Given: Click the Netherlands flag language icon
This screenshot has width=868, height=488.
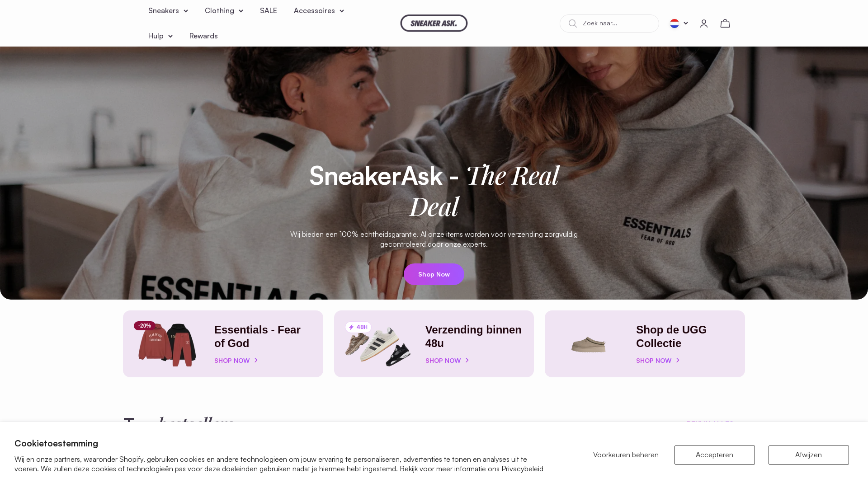Looking at the screenshot, I should (674, 23).
